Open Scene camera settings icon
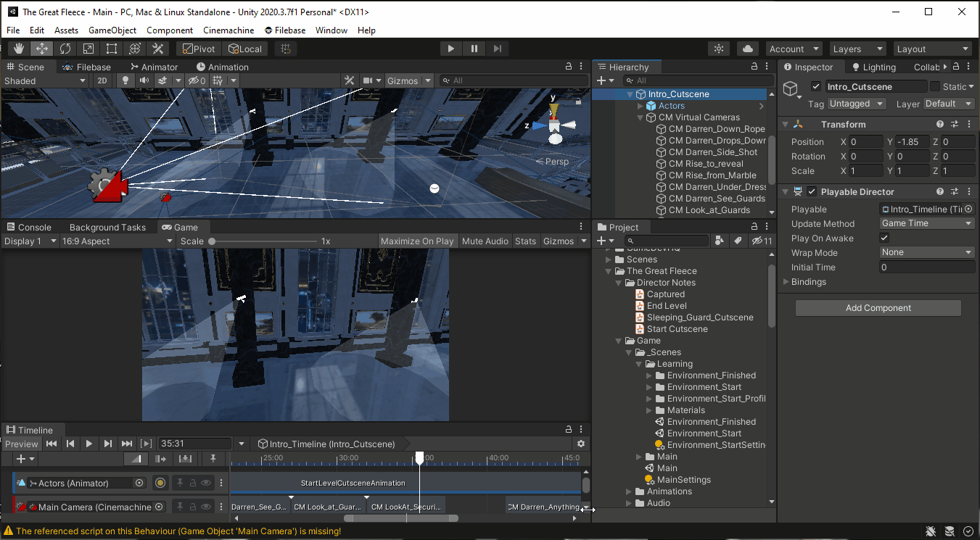 coord(368,80)
